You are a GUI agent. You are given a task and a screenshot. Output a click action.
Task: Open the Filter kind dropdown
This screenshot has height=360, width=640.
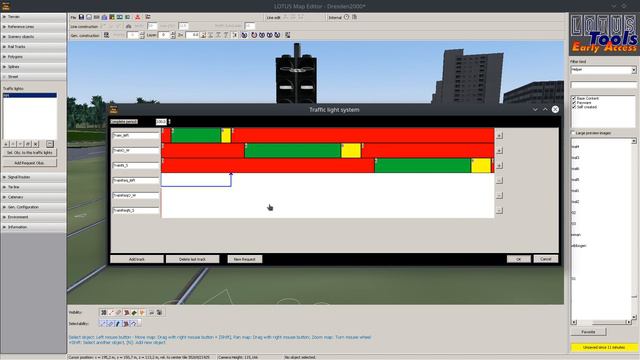[x=633, y=70]
